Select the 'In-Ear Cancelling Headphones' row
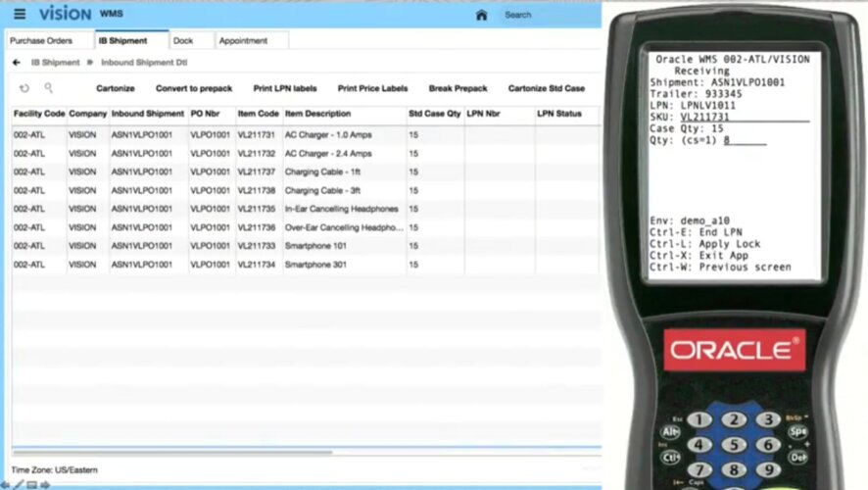 [x=306, y=209]
